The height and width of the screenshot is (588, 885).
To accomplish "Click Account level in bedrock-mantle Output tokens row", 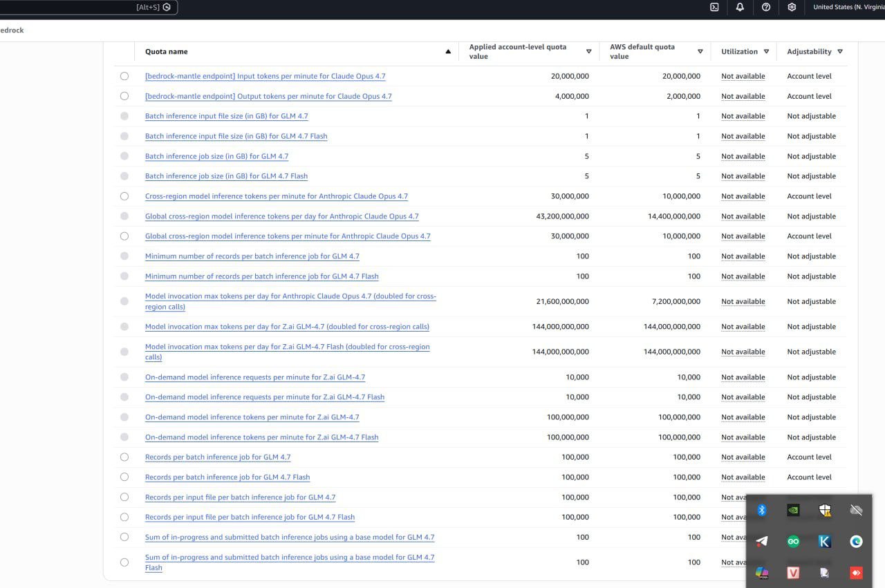I will (810, 96).
